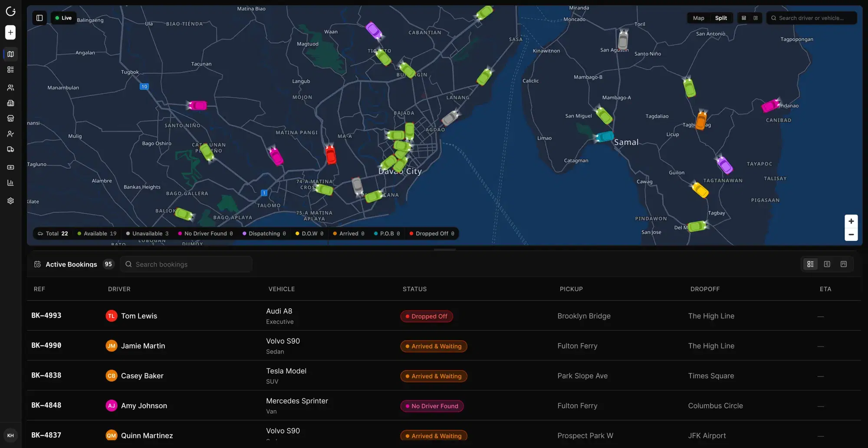The height and width of the screenshot is (448, 868).
Task: Open the truck vehicles sidebar icon
Action: click(10, 149)
